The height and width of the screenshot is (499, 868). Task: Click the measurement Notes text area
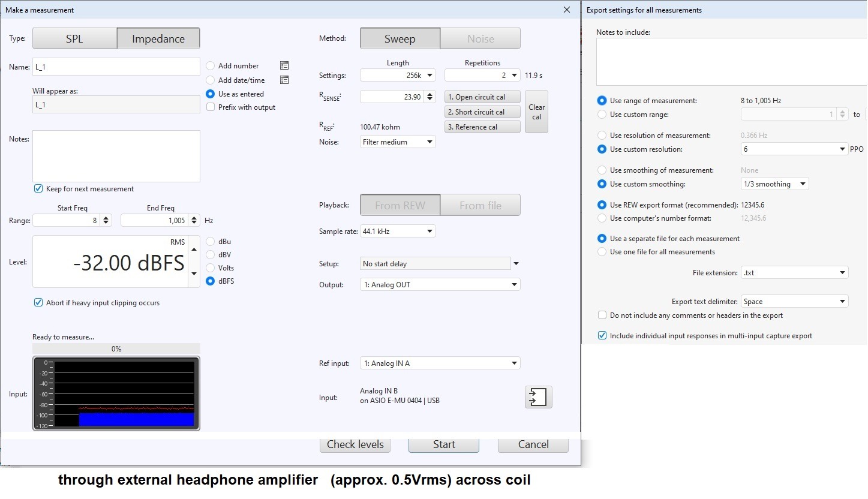(116, 156)
